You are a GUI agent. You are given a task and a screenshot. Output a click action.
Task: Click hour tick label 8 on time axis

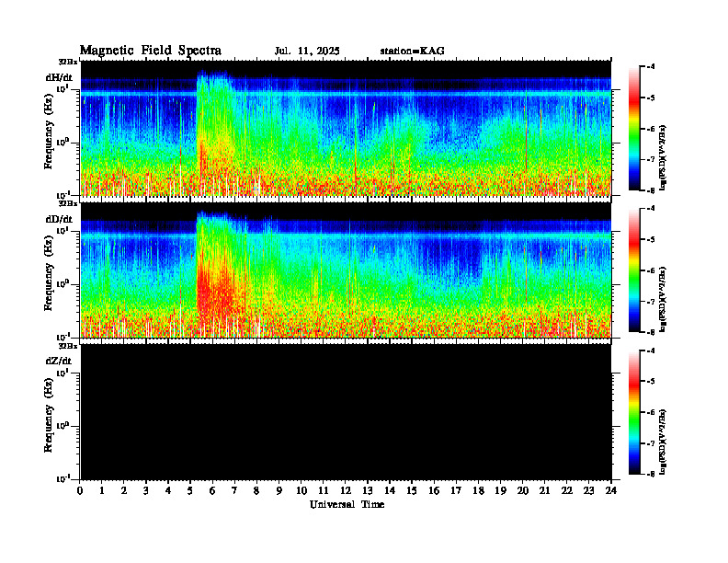256,491
